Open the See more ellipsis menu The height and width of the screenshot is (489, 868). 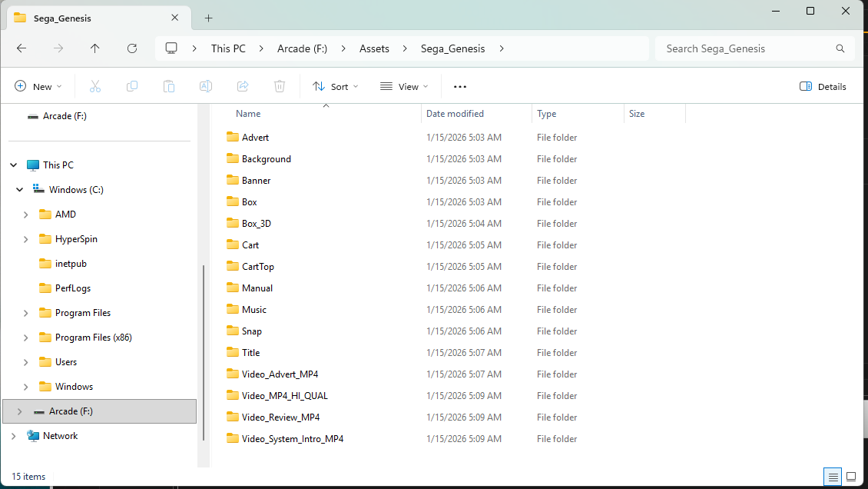[460, 87]
